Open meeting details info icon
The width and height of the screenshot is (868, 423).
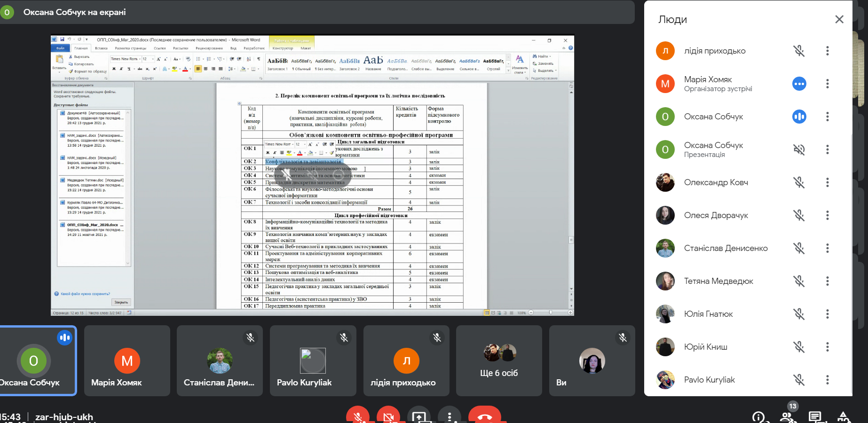758,417
